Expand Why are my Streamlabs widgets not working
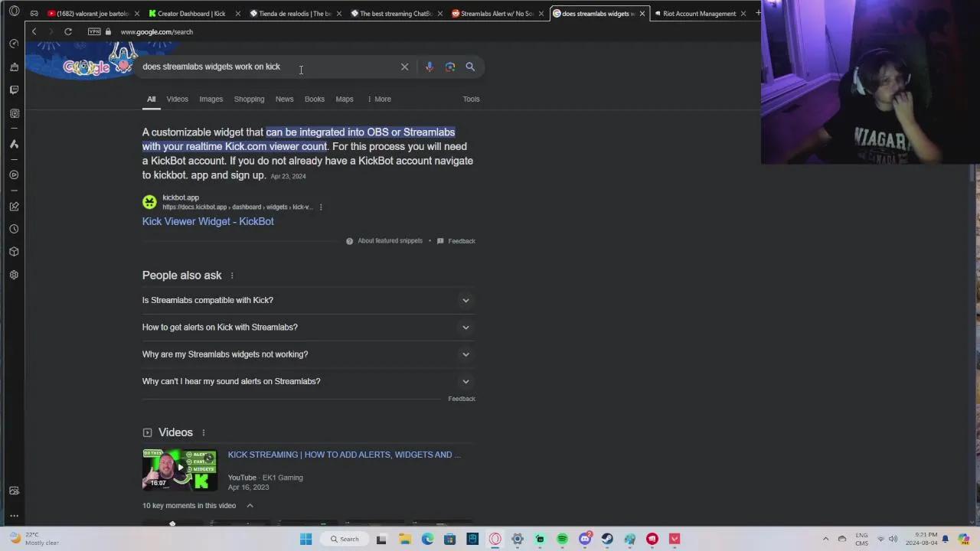980x551 pixels. pyautogui.click(x=308, y=354)
